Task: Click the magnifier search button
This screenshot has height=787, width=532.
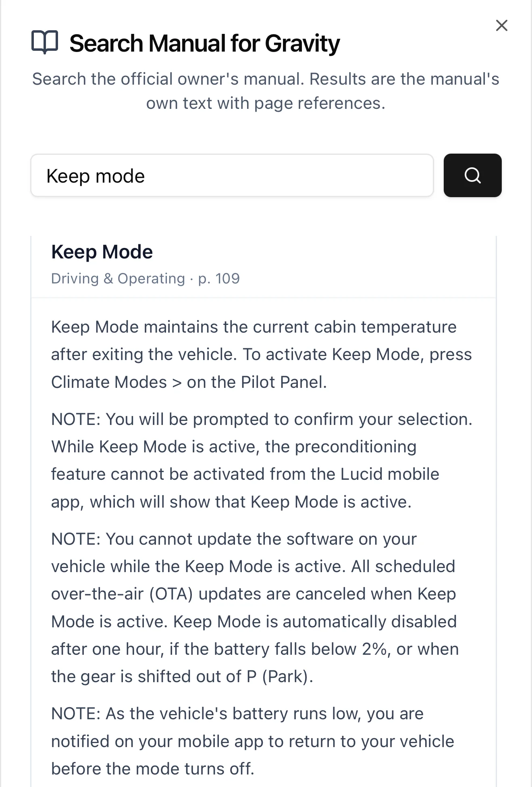Action: tap(472, 175)
